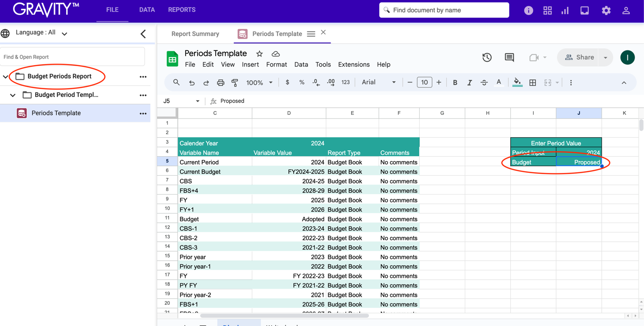Collapse the toolbar with the up chevron

coord(624,83)
